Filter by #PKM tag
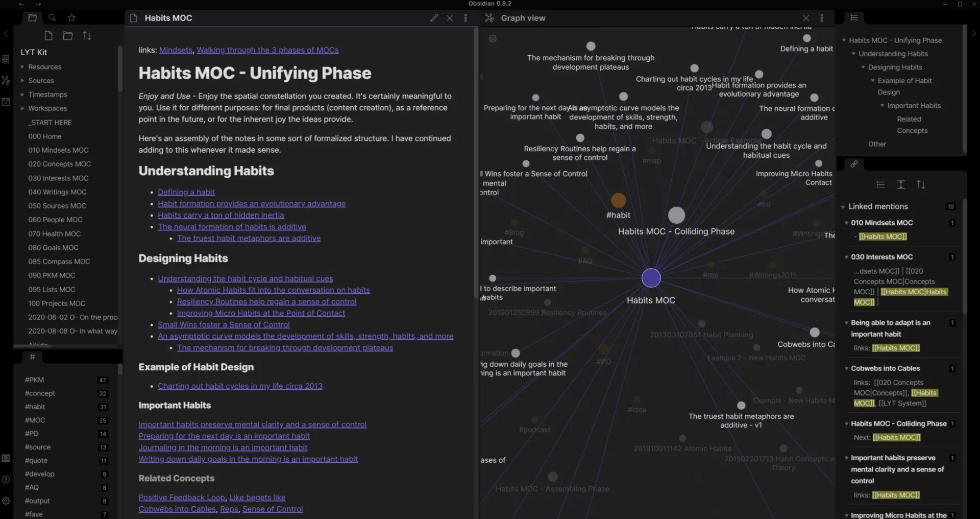The image size is (980, 519). coord(34,380)
